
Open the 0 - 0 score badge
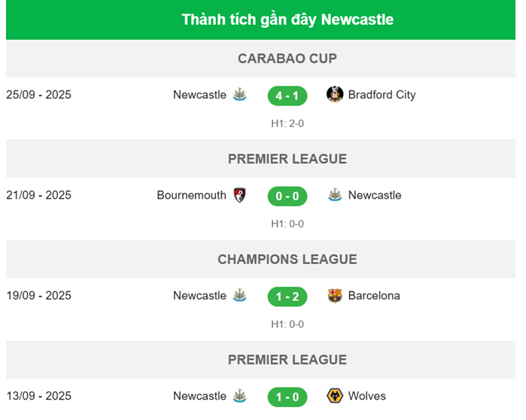point(287,196)
